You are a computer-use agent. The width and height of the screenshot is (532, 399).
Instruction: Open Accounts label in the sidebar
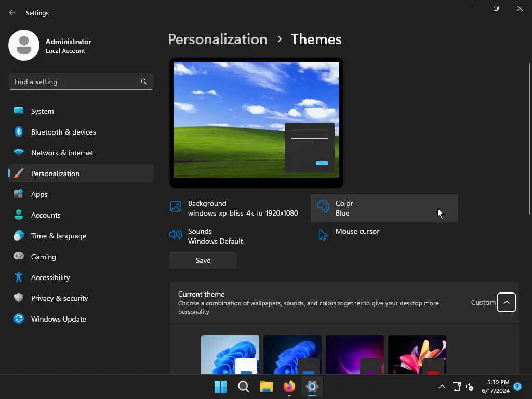[46, 215]
